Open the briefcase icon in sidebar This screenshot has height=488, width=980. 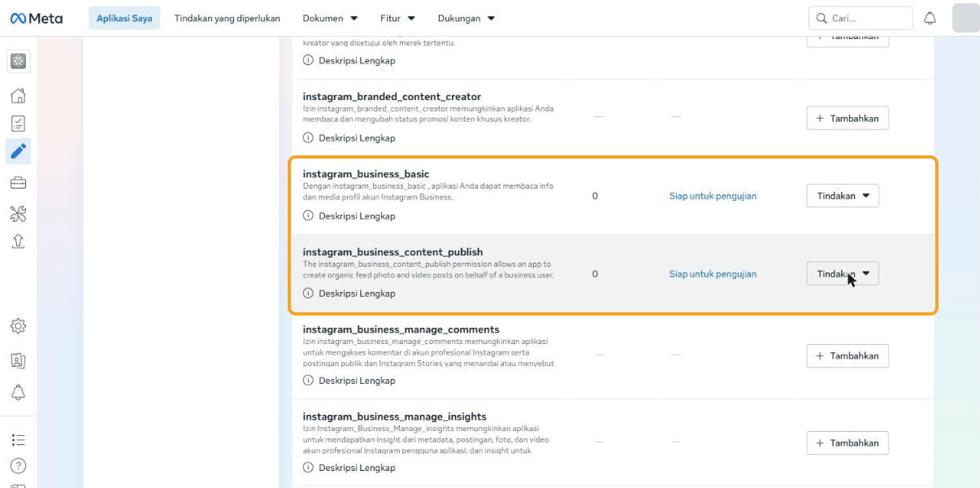pos(18,183)
